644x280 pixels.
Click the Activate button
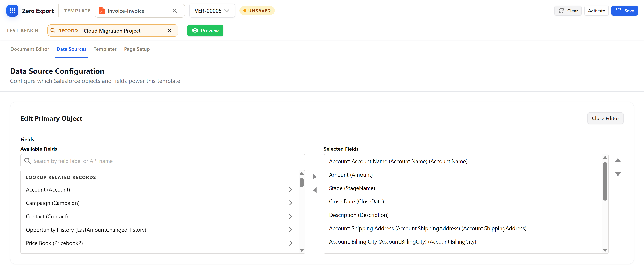[x=596, y=11]
